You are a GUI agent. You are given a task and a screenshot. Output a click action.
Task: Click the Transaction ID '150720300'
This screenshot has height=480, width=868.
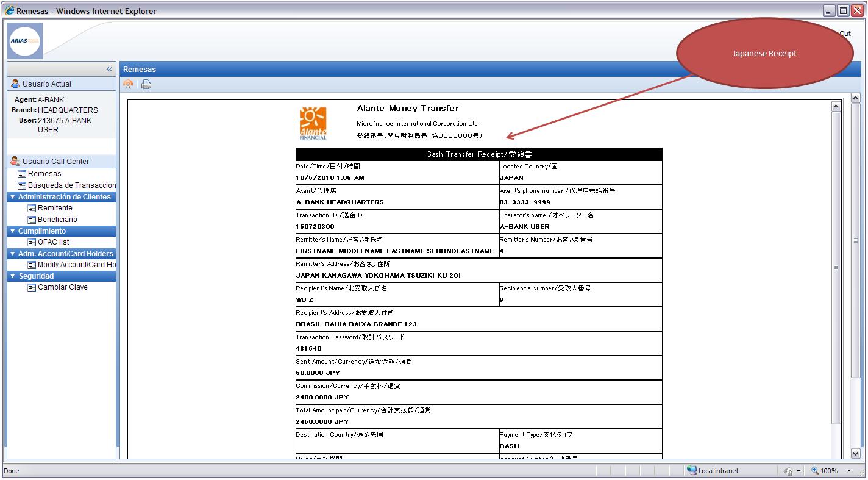(x=315, y=227)
